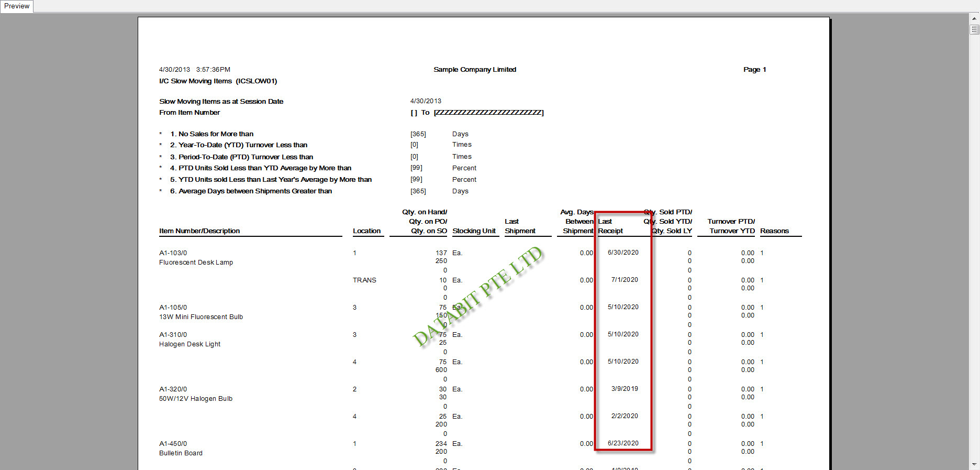The height and width of the screenshot is (470, 980).
Task: Select item A1-103/0 in the report
Action: [x=173, y=253]
